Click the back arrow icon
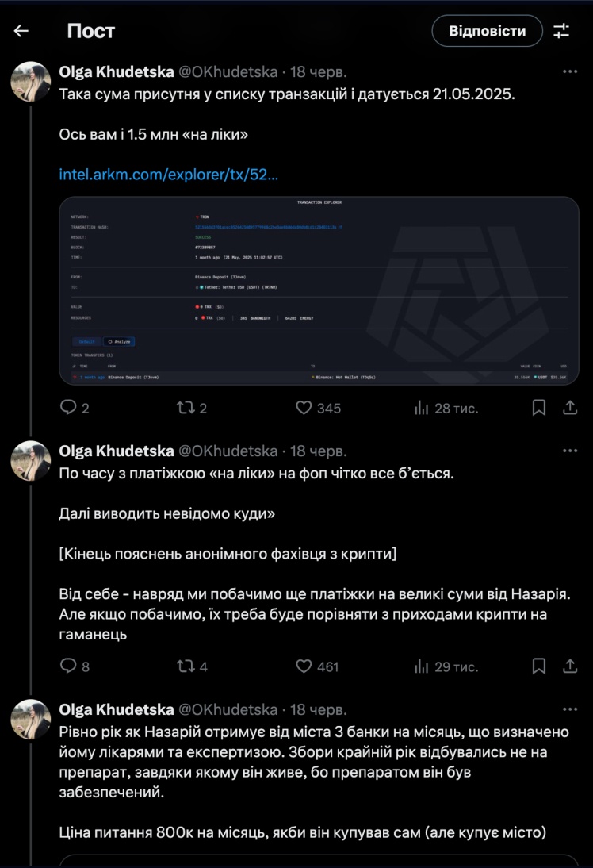Image resolution: width=593 pixels, height=868 pixels. pos(21,31)
